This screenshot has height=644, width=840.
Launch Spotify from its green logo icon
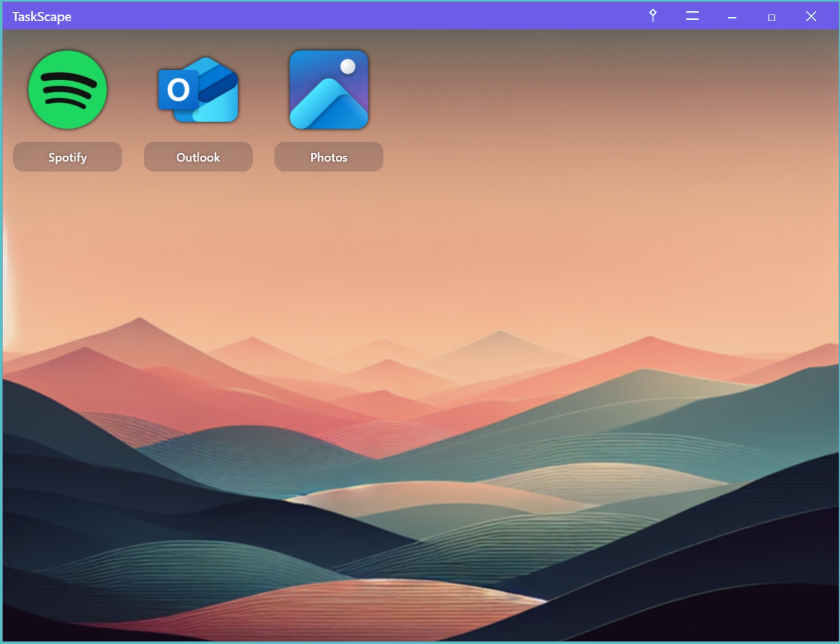point(67,90)
